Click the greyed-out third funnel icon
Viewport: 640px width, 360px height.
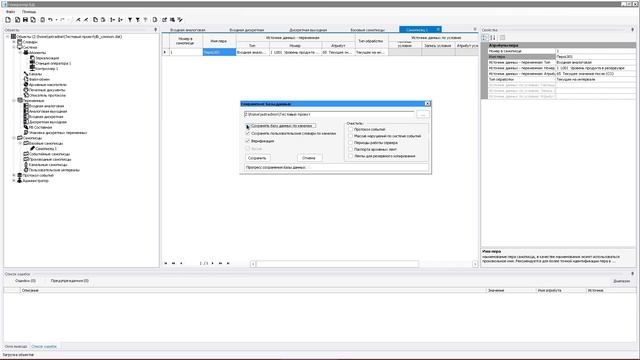tap(145, 20)
